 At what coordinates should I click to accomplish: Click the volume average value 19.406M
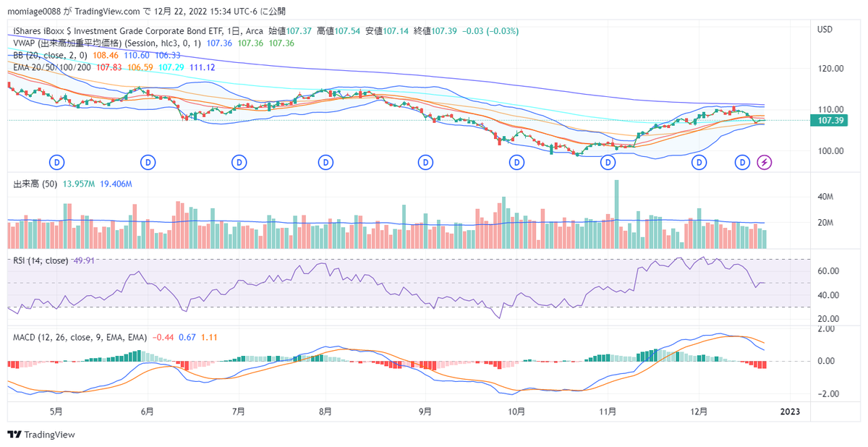click(x=116, y=184)
